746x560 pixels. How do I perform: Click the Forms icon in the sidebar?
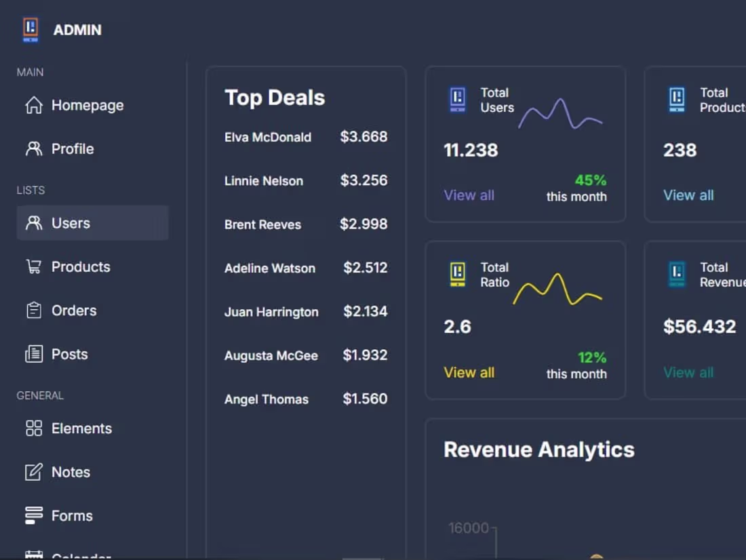click(33, 515)
